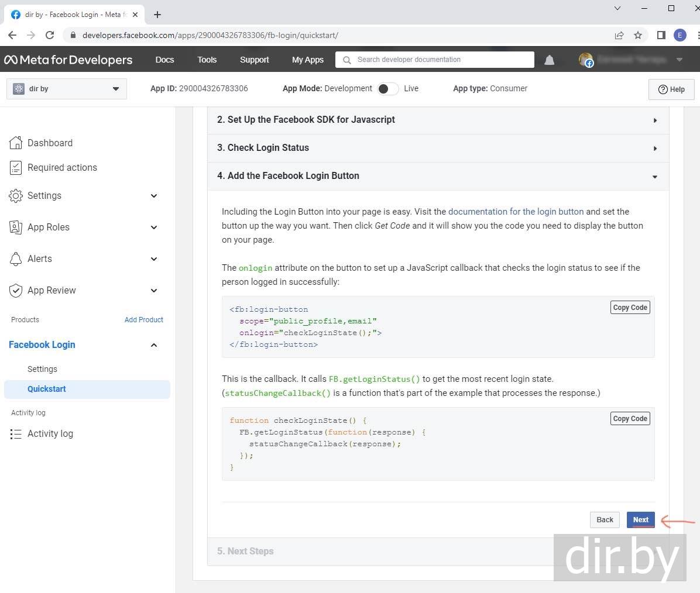Expand step 3 Check Login Status

pyautogui.click(x=438, y=148)
